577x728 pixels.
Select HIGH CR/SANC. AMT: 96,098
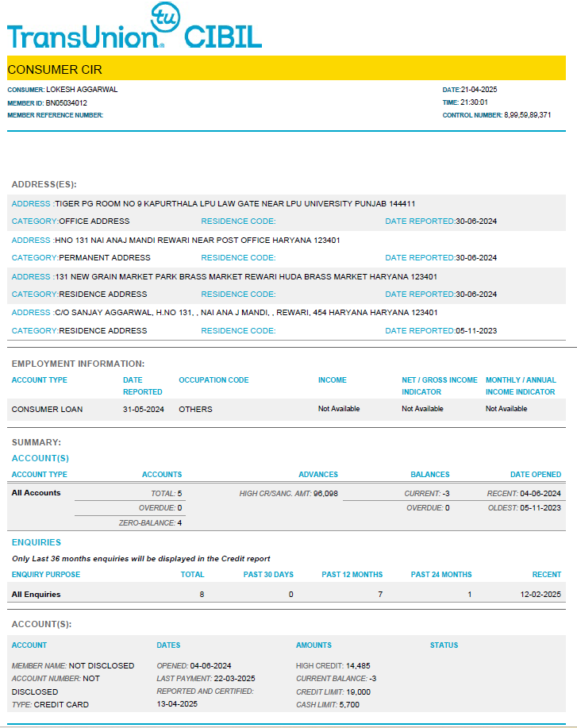pos(289,494)
